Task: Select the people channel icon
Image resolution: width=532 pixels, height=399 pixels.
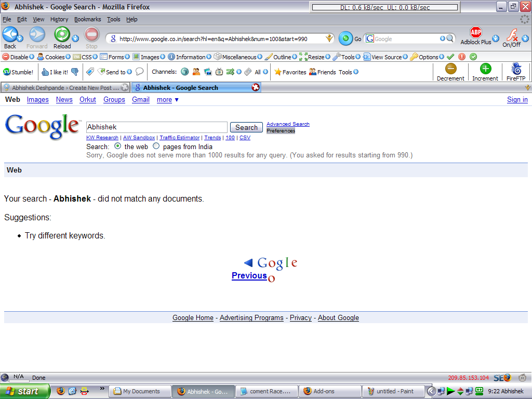Action: point(196,72)
